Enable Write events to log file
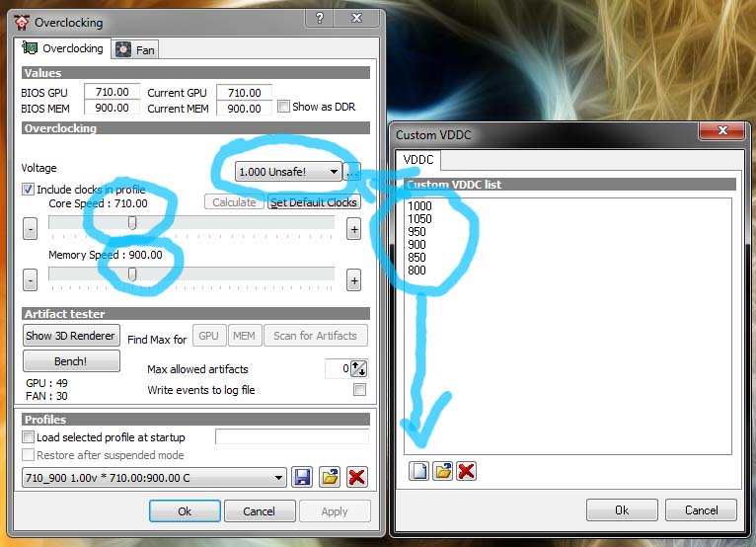 [x=359, y=389]
